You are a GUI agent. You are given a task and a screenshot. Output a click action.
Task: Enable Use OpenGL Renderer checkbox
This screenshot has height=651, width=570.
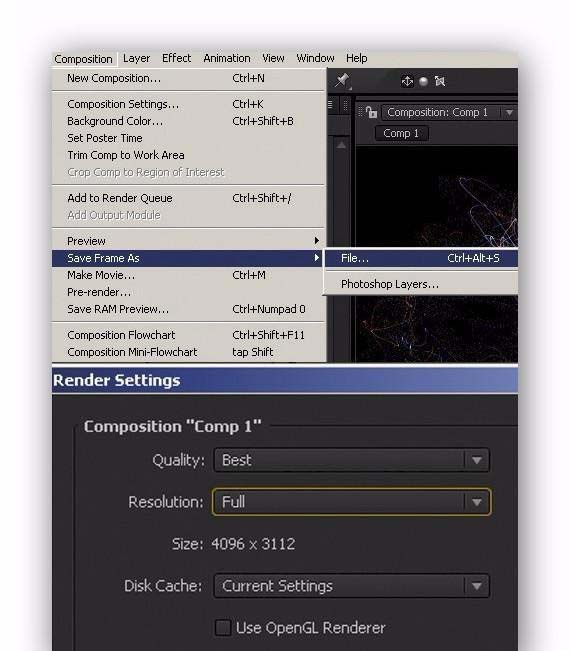(223, 627)
